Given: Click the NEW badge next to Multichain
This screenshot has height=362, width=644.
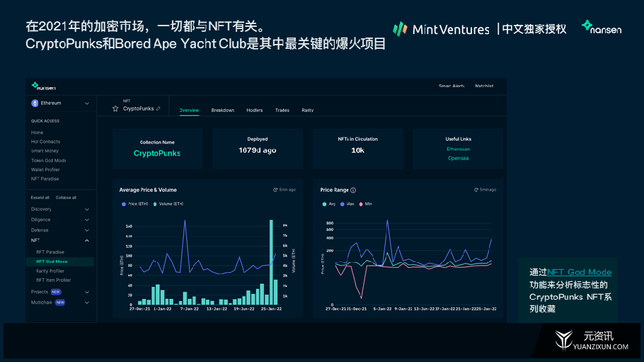Looking at the screenshot, I should [x=60, y=302].
